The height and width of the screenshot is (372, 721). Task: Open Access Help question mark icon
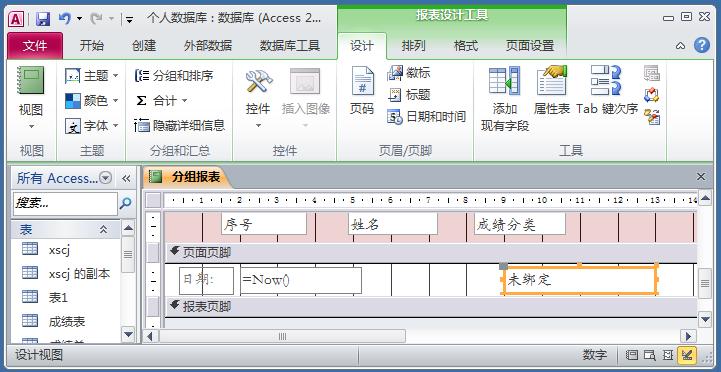tap(702, 45)
